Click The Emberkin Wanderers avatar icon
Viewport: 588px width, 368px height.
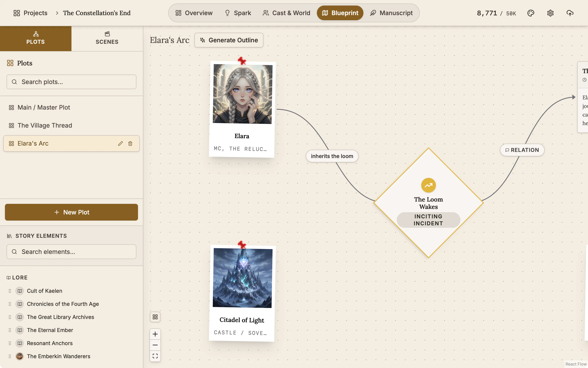pos(20,356)
